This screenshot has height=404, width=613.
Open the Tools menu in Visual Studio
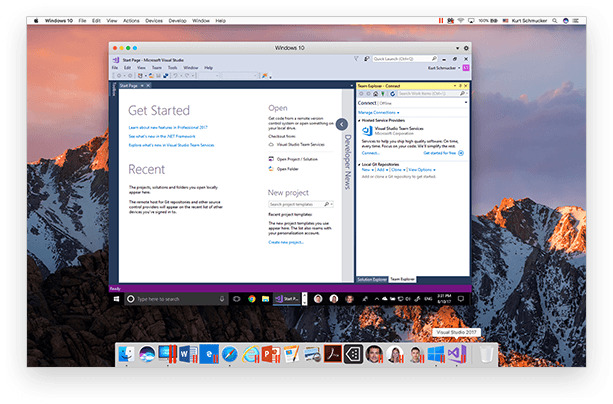tap(172, 68)
